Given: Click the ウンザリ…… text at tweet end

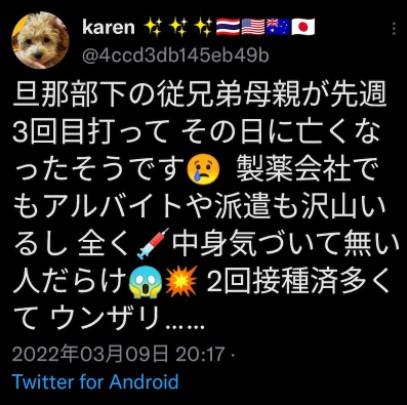Looking at the screenshot, I should point(127,319).
